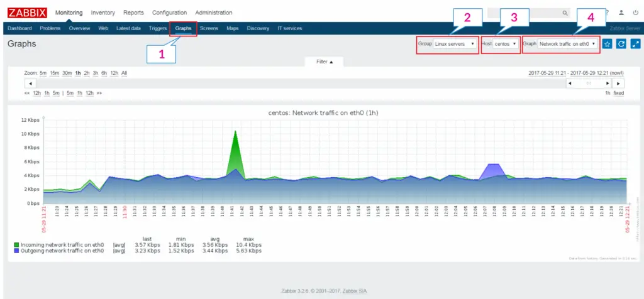The height and width of the screenshot is (299, 644).
Task: Click the last value 3.57 Kbps
Action: coord(147,245)
